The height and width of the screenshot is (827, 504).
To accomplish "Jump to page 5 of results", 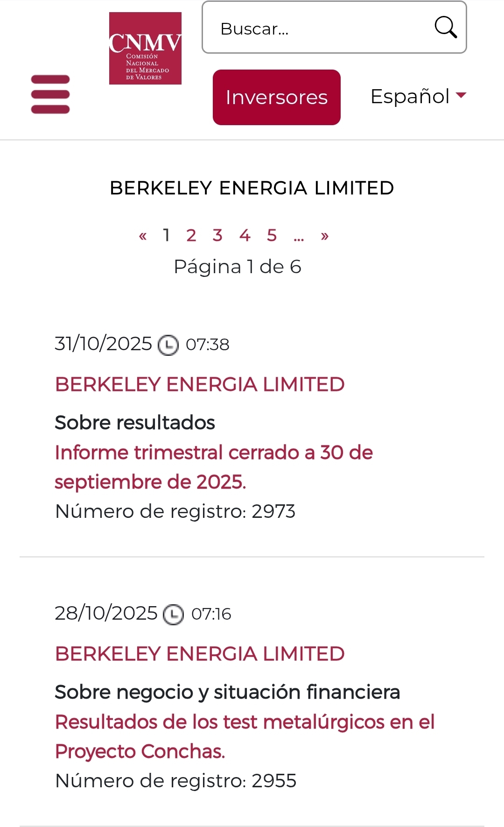I will 272,235.
